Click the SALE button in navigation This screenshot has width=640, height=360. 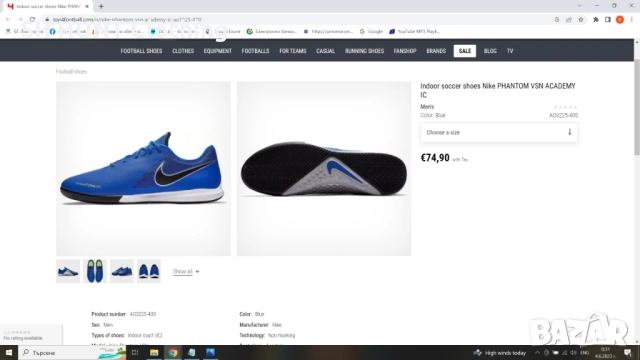[x=464, y=51]
